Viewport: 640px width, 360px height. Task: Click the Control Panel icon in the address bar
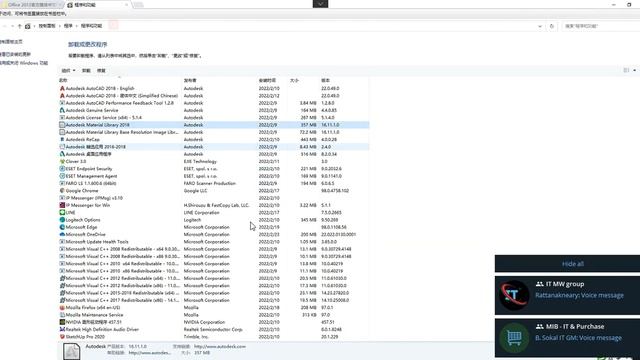click(28, 26)
